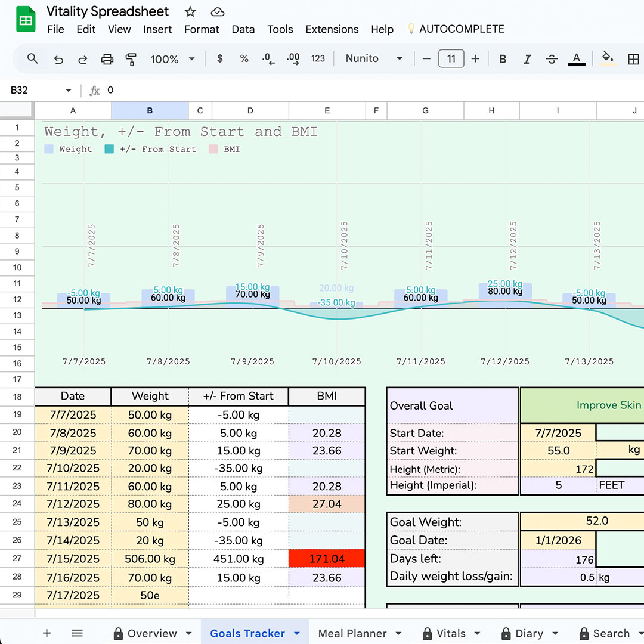Click the print icon
644x644 pixels.
click(x=107, y=59)
